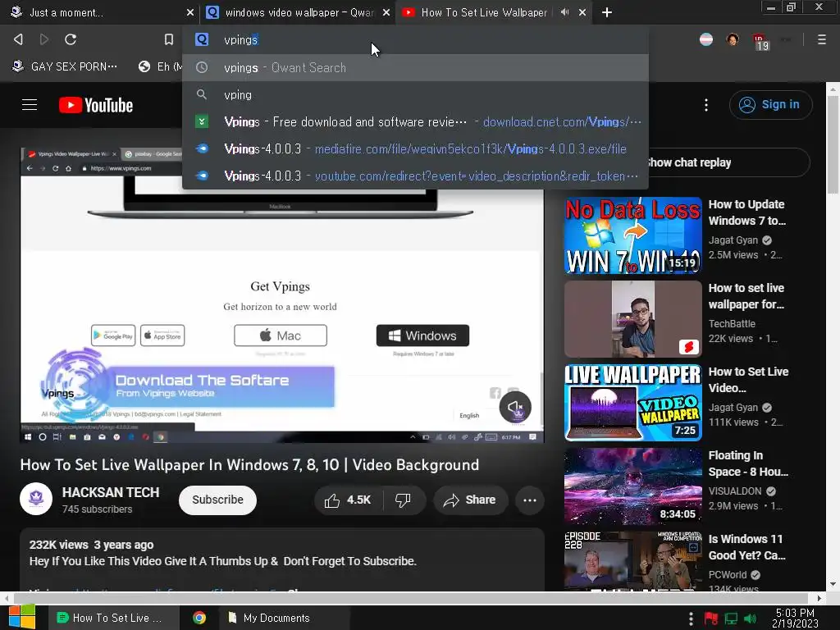Viewport: 840px width, 630px height.
Task: Open the Windows Start button
Action: pyautogui.click(x=22, y=617)
